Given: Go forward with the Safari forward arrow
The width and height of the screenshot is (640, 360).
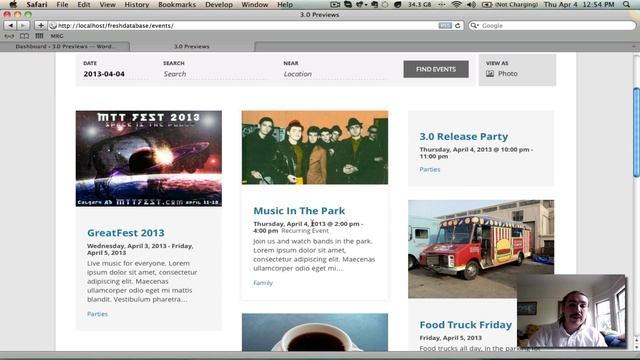Looking at the screenshot, I should 23,25.
